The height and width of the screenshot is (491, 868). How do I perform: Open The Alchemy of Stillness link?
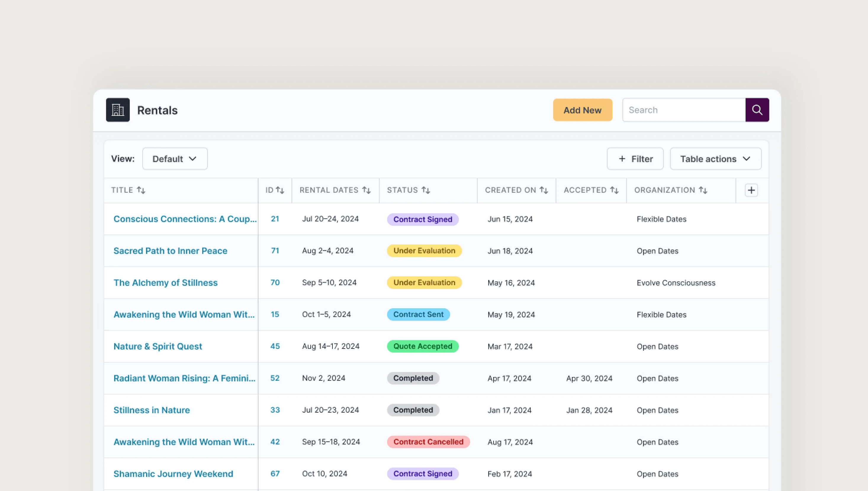[x=165, y=283]
